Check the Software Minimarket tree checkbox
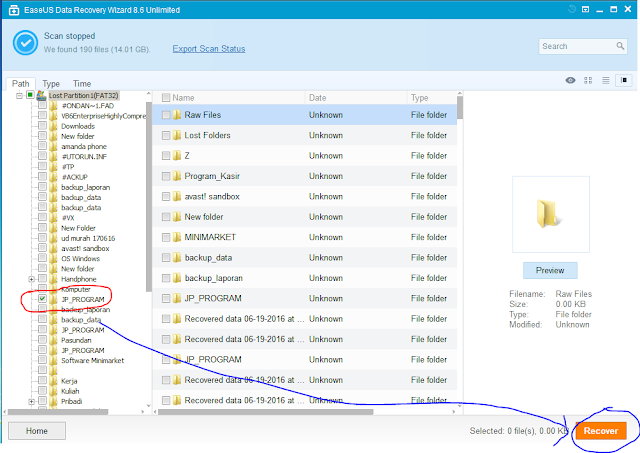640x453 pixels. (42, 360)
